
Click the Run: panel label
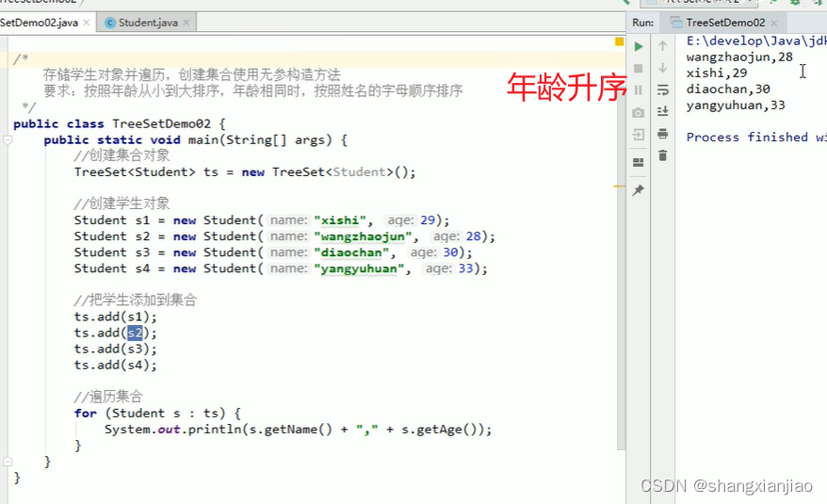(643, 23)
